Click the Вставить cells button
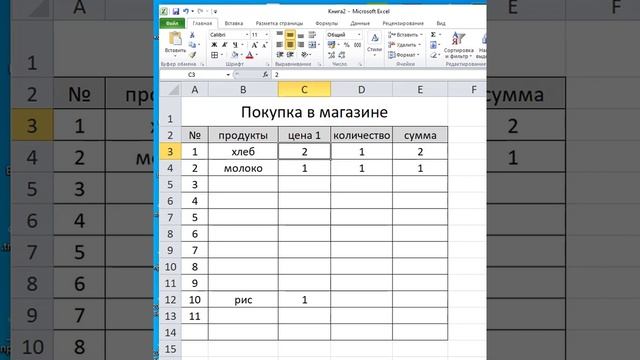This screenshot has width=640, height=360. coord(405,35)
